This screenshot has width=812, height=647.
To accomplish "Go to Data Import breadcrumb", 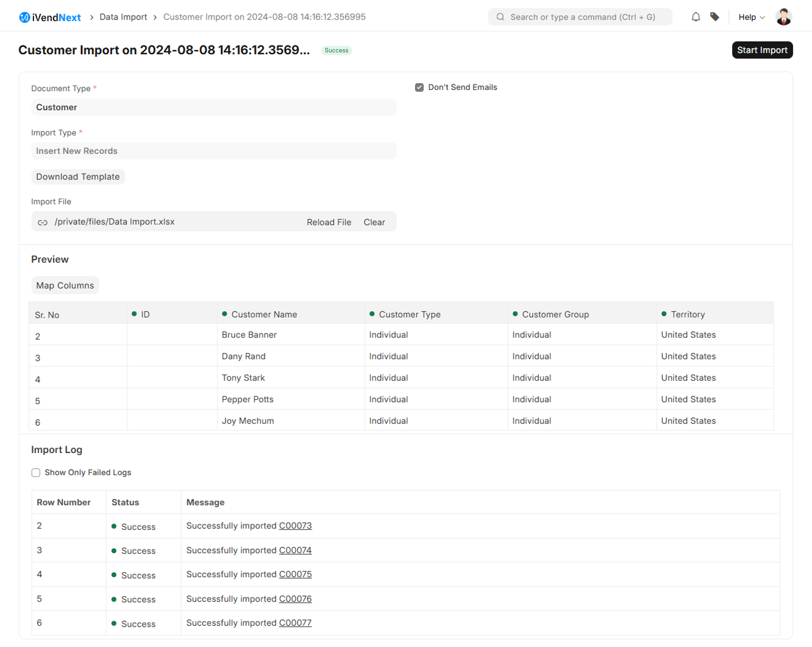I will tap(123, 17).
